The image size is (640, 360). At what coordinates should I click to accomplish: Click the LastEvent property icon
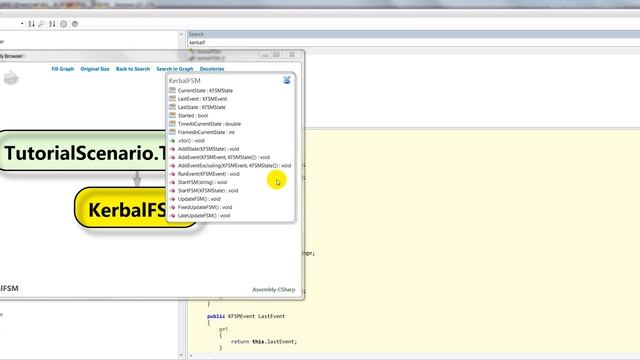click(x=172, y=99)
